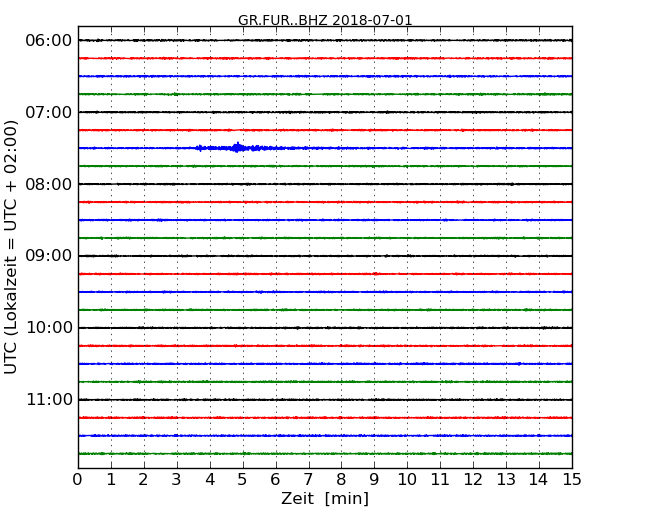Click x-axis tick label 12
Viewport: 650px width, 520px height.
[473, 480]
